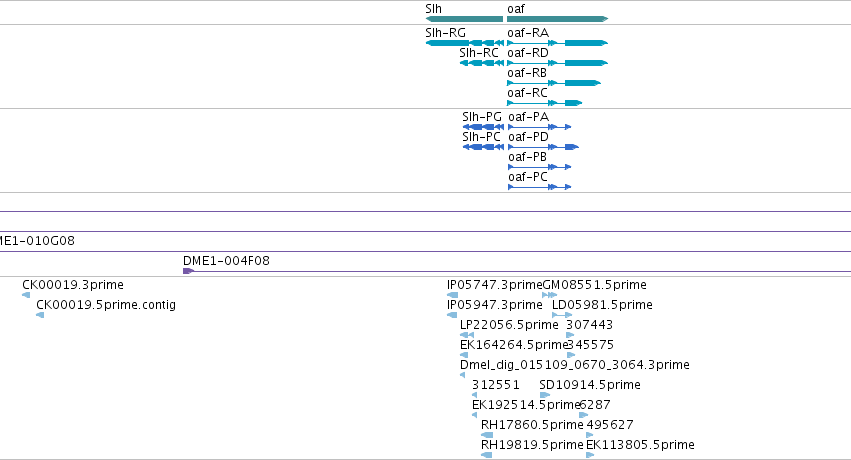Choose the LD05981.5prime EST label

[x=602, y=305]
